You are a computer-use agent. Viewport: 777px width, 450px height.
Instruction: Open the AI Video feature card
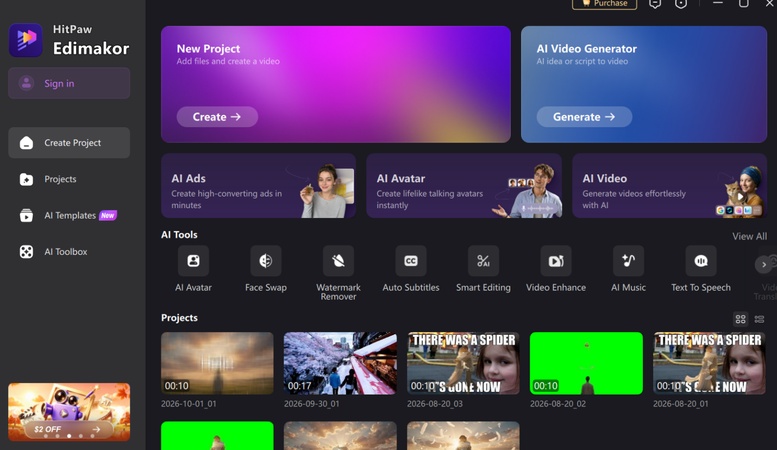click(669, 185)
